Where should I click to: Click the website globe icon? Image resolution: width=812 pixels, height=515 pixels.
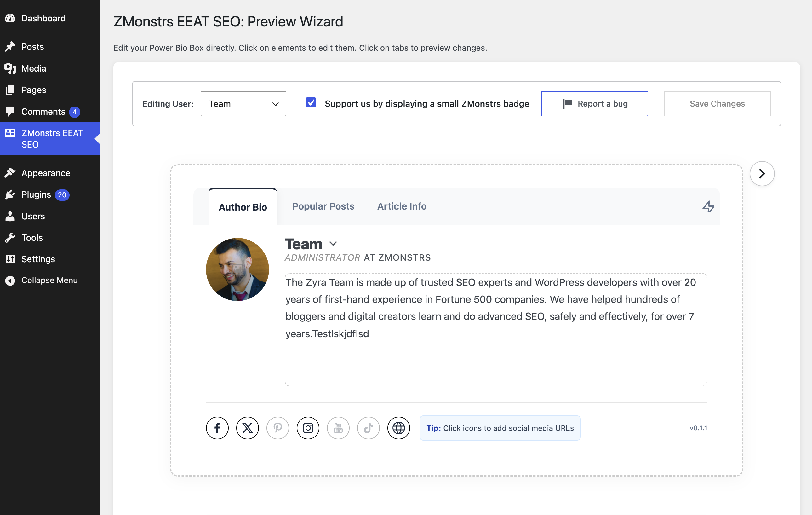point(398,428)
